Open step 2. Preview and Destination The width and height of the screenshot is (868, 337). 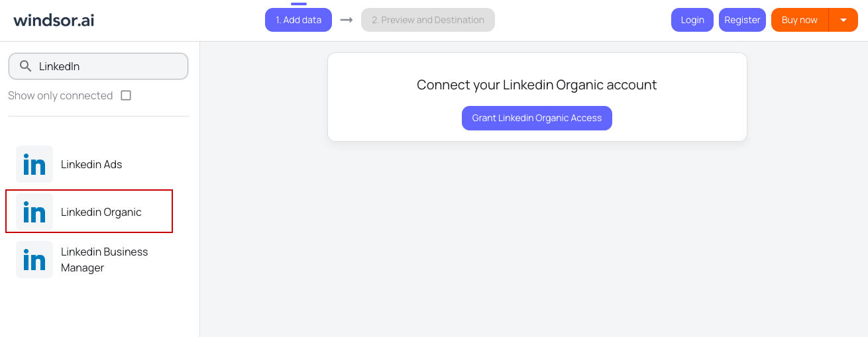click(x=427, y=20)
